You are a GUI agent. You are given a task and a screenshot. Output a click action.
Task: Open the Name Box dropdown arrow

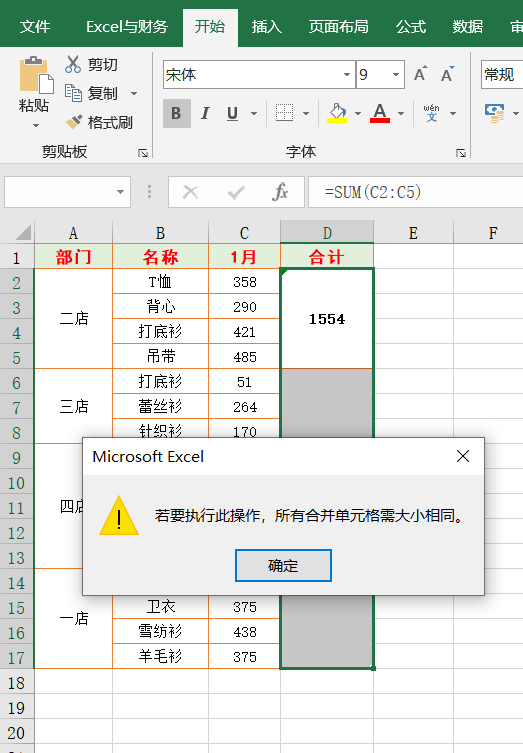(x=120, y=192)
